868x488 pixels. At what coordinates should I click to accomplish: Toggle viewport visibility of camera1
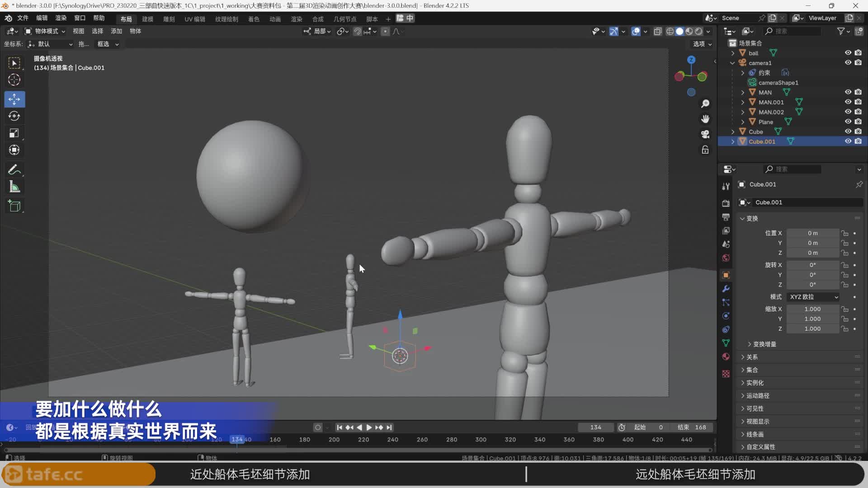click(x=848, y=63)
